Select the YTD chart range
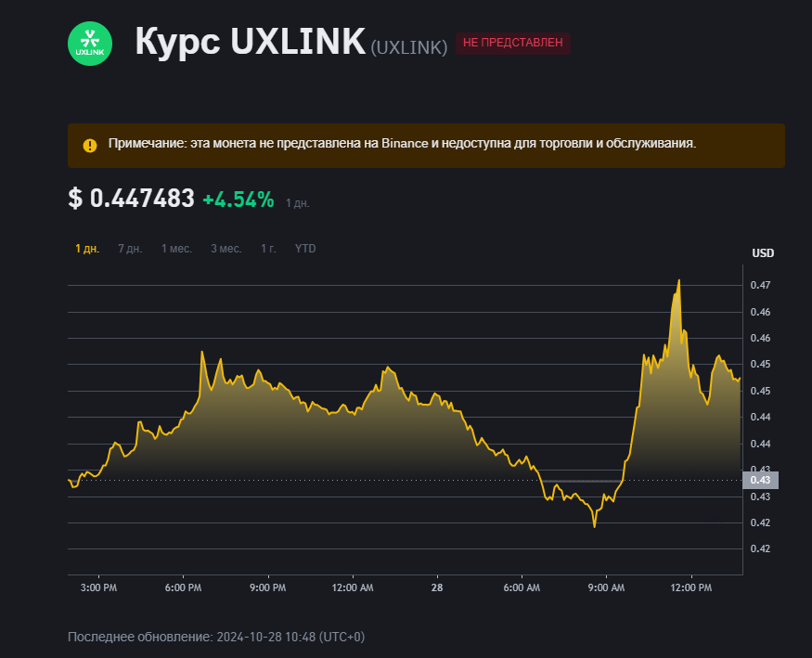812x658 pixels. coord(305,249)
